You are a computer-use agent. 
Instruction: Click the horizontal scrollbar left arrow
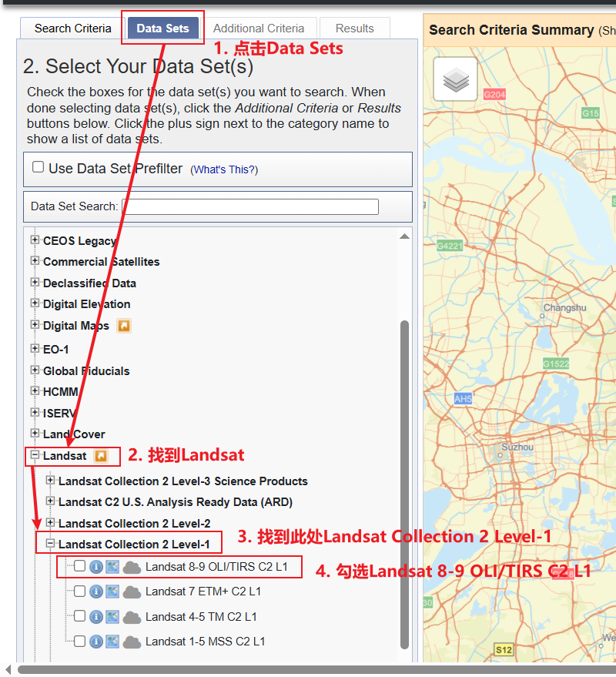pos(8,669)
